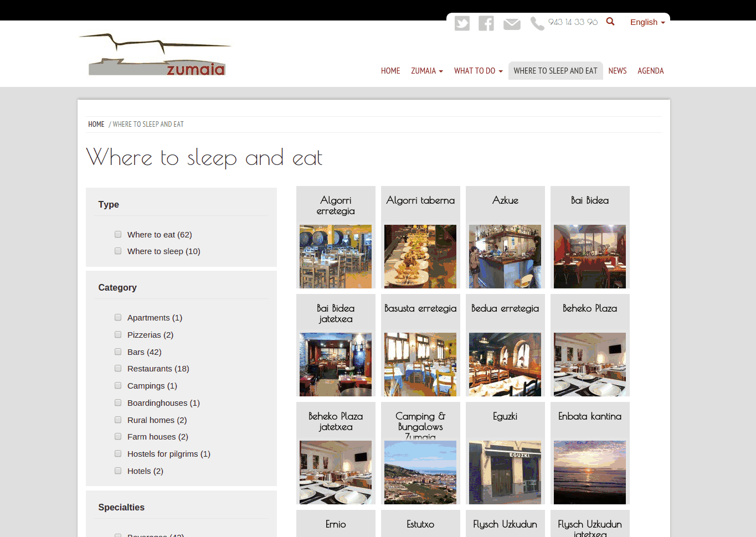Enable the Pizzerias (2) checkbox

tap(118, 334)
